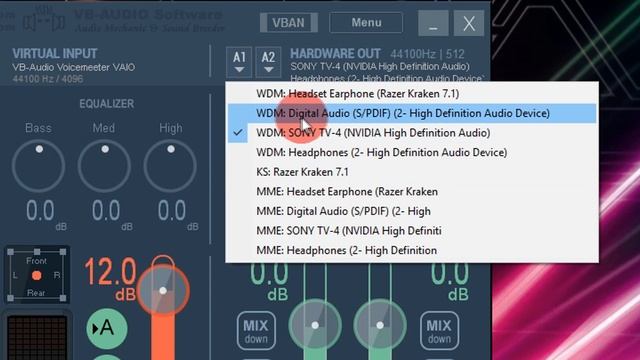Choose WDM: Digital Audio (S/PDIF) device
Viewport: 640px width, 360px height.
coord(412,113)
